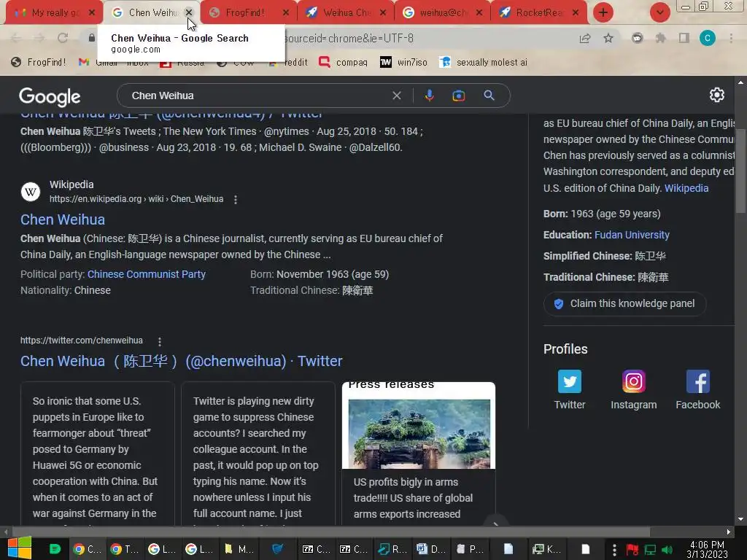747x560 pixels.
Task: Open the reddit bookmark
Action: [x=289, y=62]
